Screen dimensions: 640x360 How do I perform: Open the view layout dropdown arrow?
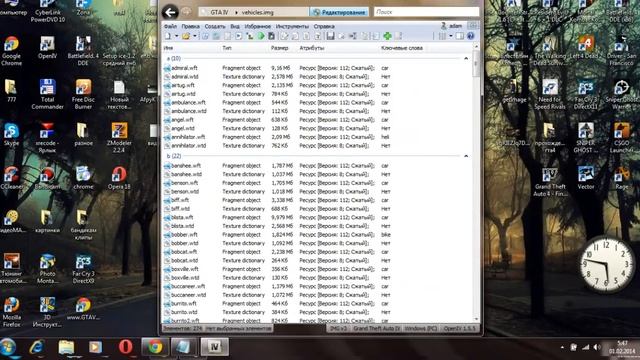click(x=451, y=36)
